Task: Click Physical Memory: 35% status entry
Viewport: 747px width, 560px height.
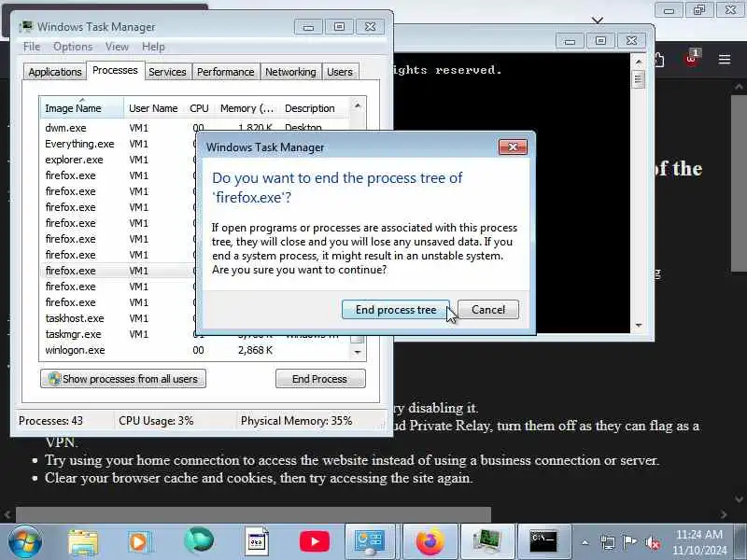Action: point(296,421)
